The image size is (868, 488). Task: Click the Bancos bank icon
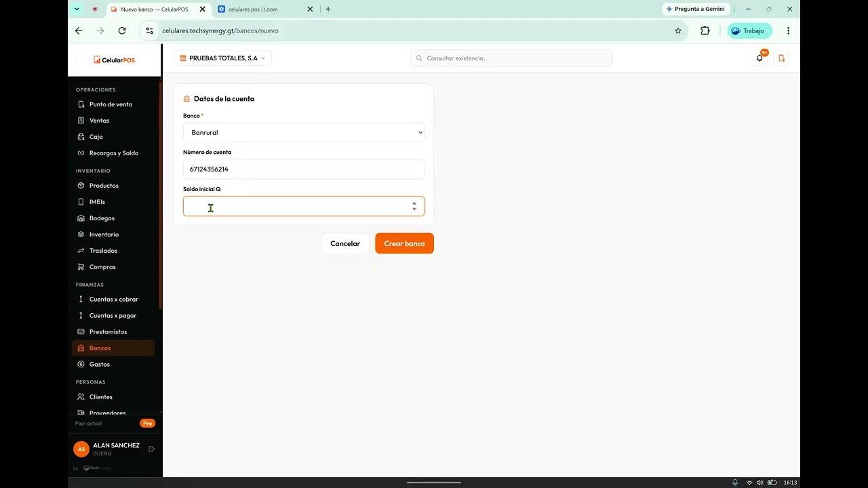click(81, 348)
